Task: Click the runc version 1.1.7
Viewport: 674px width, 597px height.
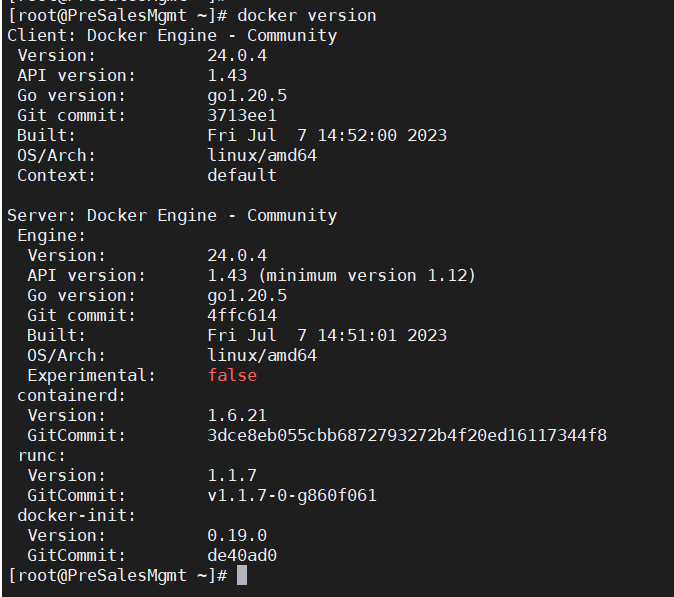Action: (x=232, y=475)
